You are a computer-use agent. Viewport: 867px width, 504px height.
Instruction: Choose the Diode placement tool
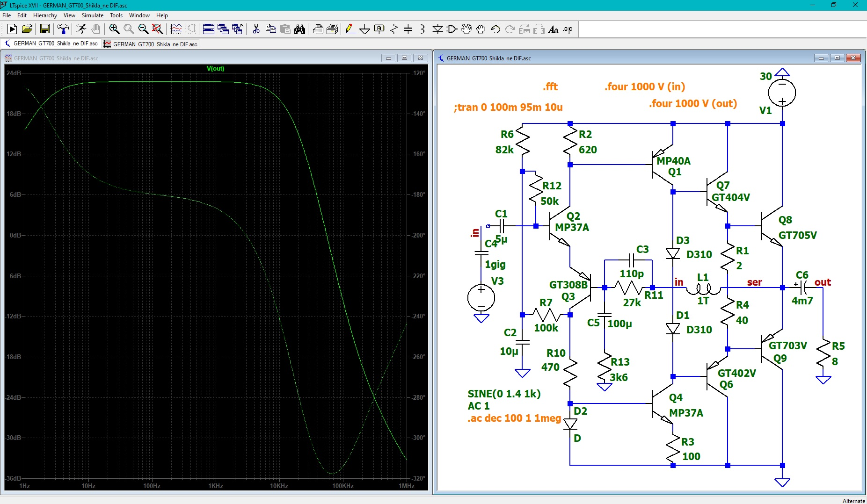pos(437,29)
